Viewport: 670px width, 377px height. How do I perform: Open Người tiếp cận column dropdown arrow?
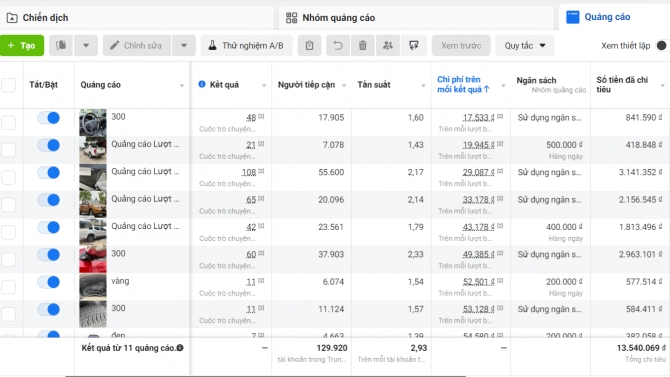point(344,85)
